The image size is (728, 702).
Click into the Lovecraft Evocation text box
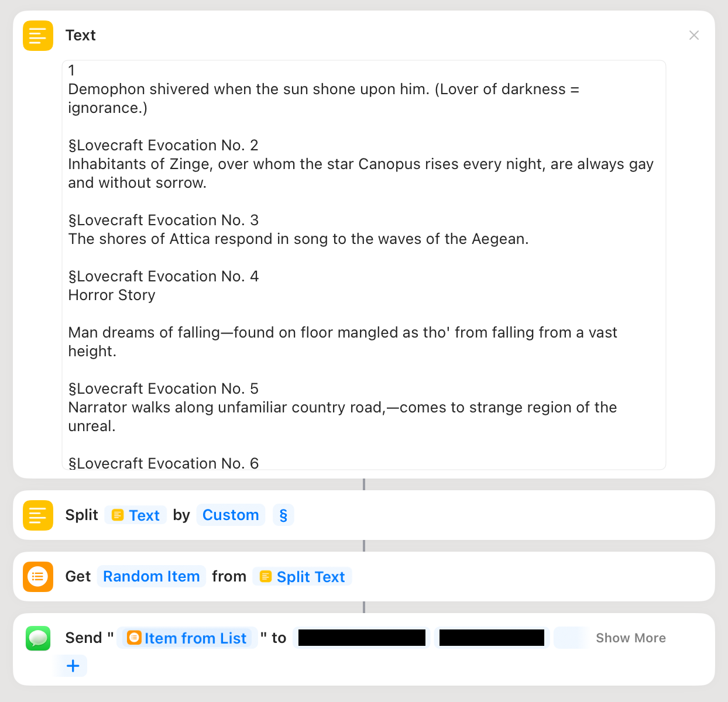click(x=364, y=265)
